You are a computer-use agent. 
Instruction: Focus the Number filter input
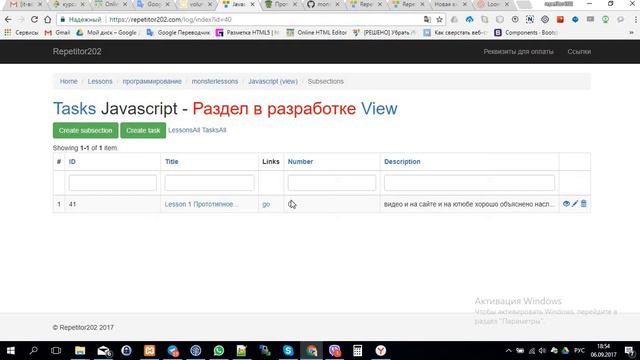(332, 183)
